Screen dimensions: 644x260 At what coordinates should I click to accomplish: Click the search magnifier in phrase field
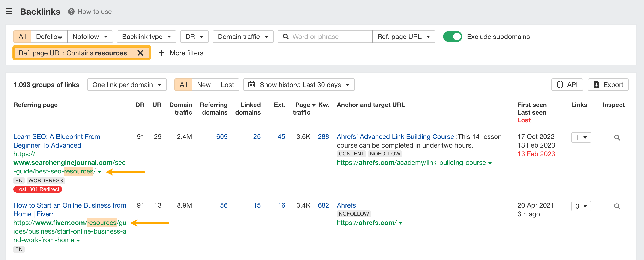tap(286, 37)
